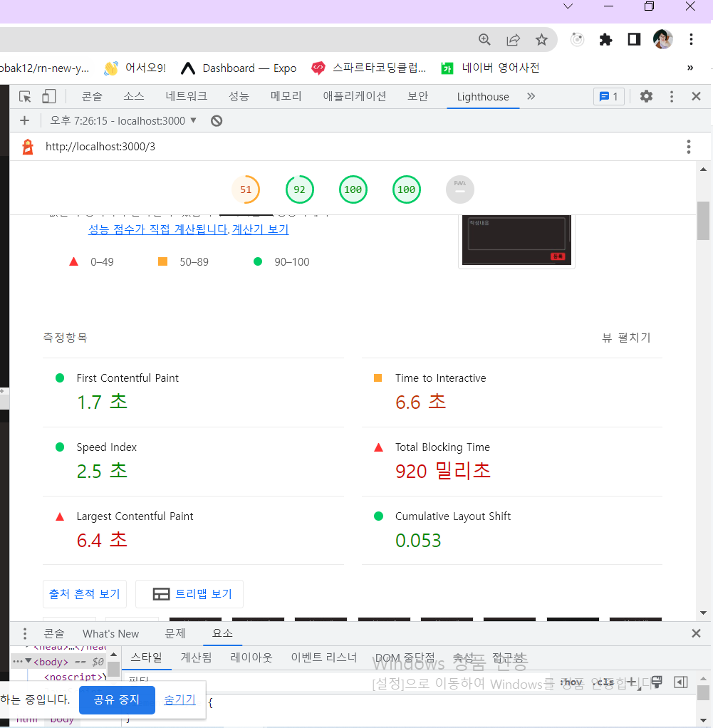Show hidden bookmarks with the double chevron
The width and height of the screenshot is (713, 728).
pos(689,68)
